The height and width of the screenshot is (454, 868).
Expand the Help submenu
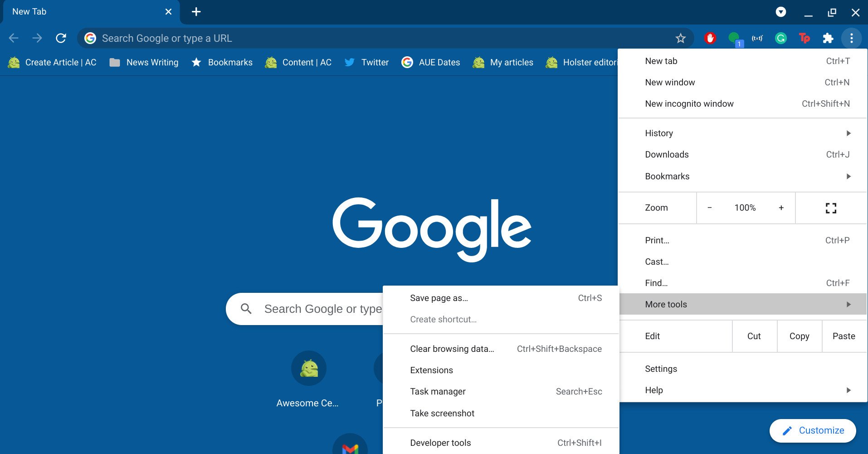click(x=742, y=390)
